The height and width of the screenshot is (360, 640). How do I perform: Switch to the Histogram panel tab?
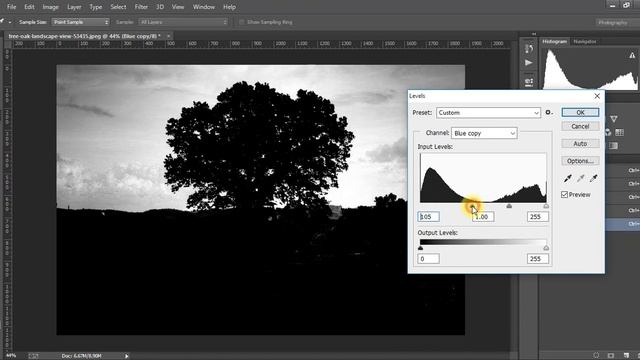pyautogui.click(x=554, y=41)
